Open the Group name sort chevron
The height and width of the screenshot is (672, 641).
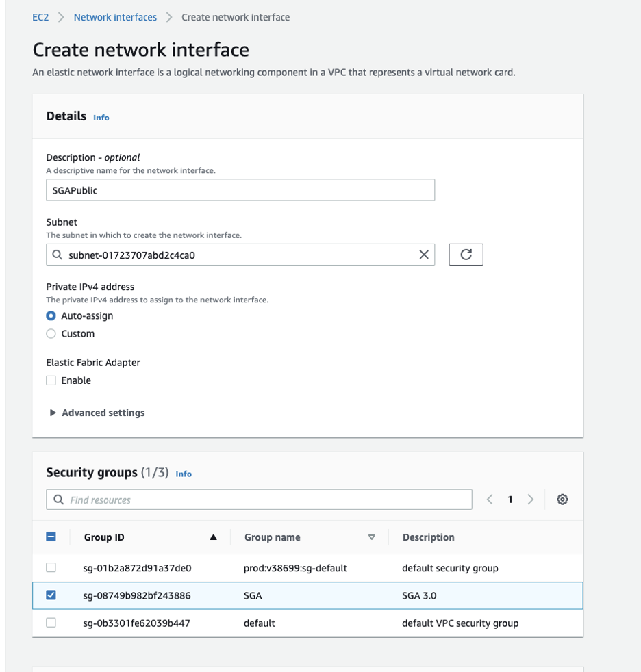[373, 537]
